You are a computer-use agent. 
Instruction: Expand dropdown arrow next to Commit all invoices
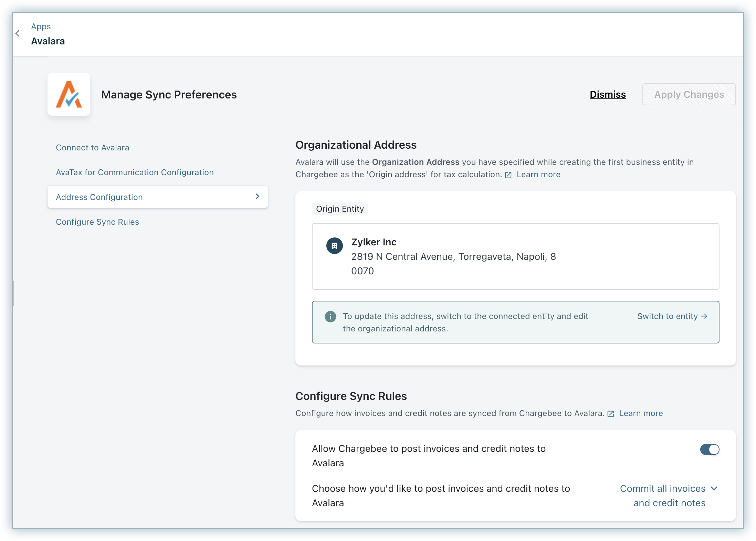coord(714,488)
